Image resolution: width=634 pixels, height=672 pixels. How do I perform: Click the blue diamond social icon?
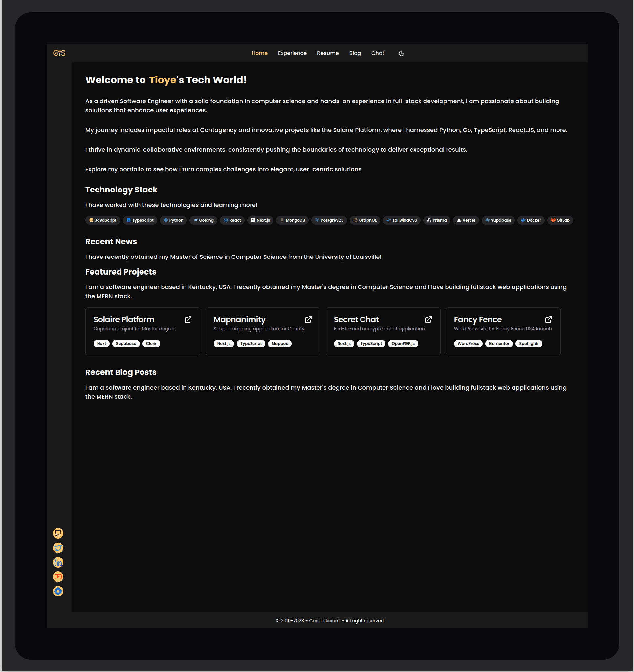[x=58, y=591]
